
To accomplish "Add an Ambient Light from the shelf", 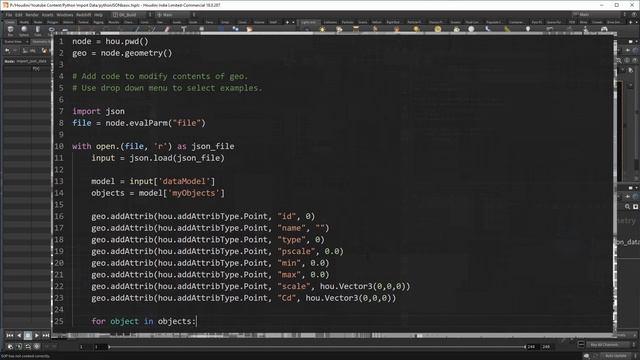I will pyautogui.click(x=528, y=30).
